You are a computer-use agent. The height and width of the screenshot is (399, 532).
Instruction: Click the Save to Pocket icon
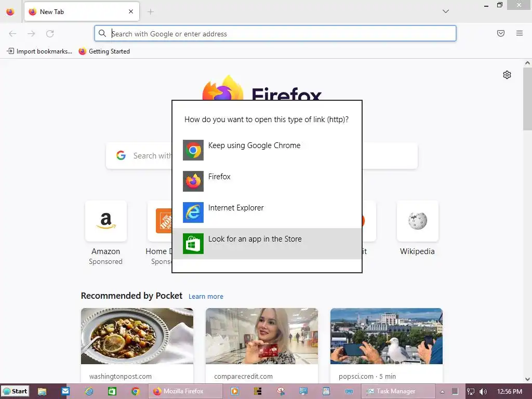click(x=501, y=33)
